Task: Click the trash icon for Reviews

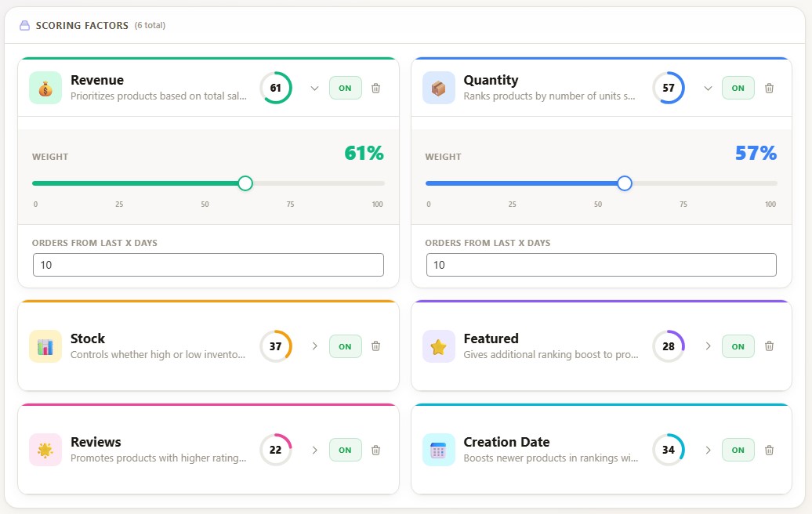Action: tap(375, 450)
